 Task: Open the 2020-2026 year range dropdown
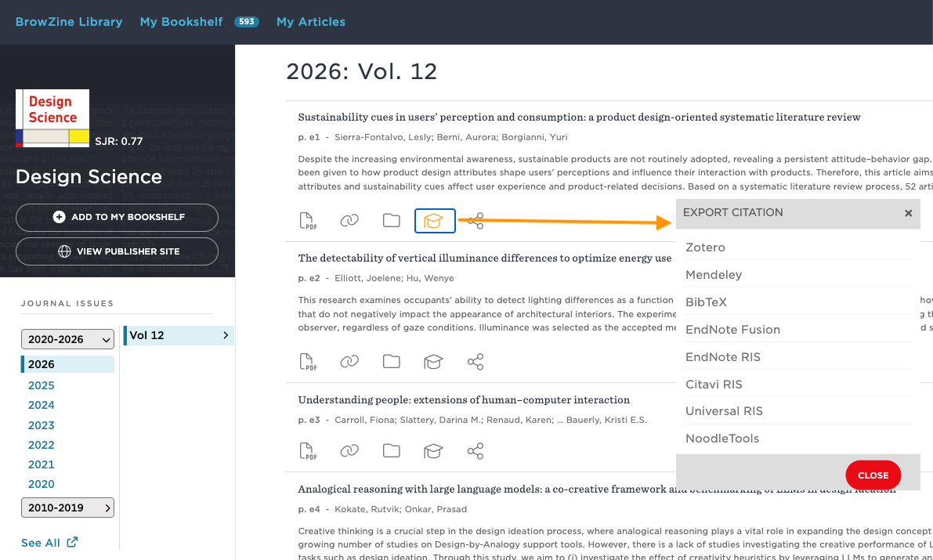[x=68, y=339]
